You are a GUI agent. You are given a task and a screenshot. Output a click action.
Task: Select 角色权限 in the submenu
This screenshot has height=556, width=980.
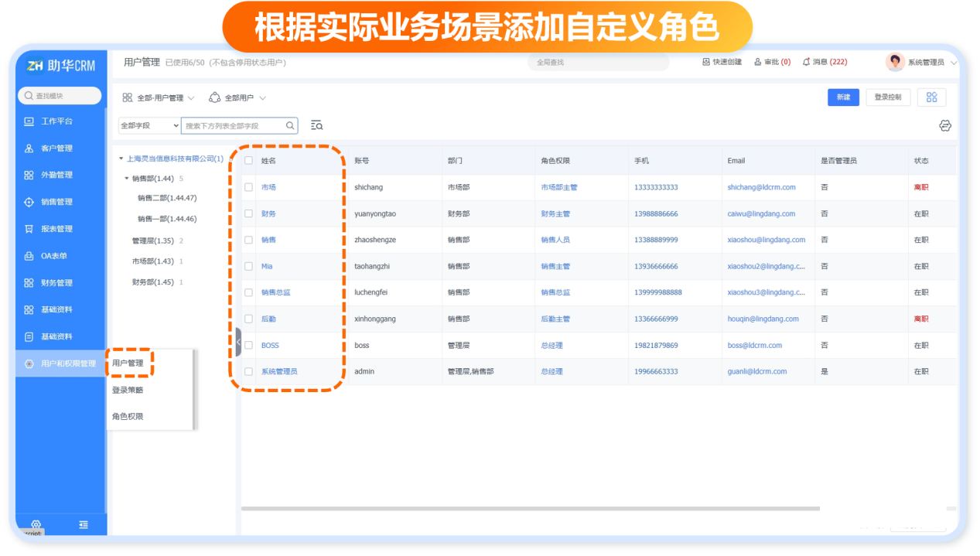(x=128, y=416)
